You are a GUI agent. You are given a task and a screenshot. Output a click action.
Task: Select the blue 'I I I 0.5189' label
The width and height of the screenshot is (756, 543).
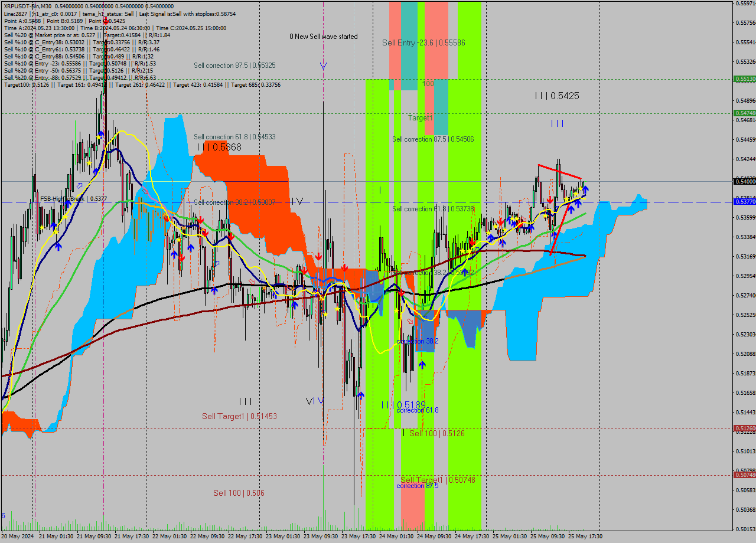(x=403, y=405)
